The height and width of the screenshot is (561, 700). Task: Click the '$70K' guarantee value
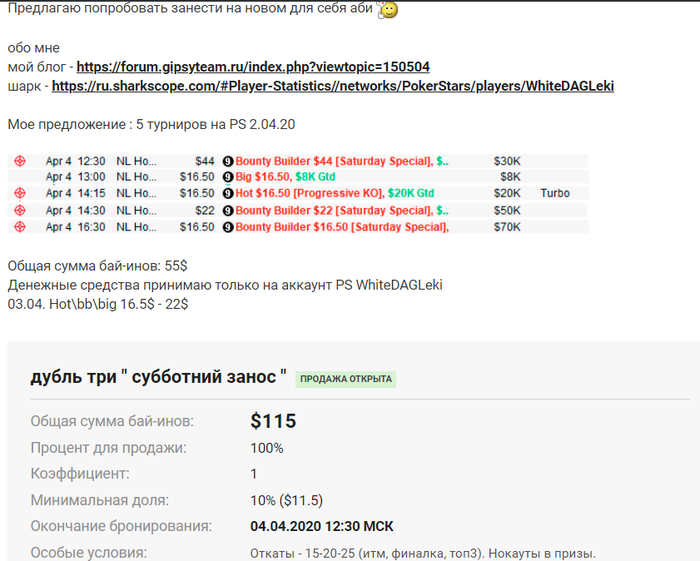[x=507, y=227]
